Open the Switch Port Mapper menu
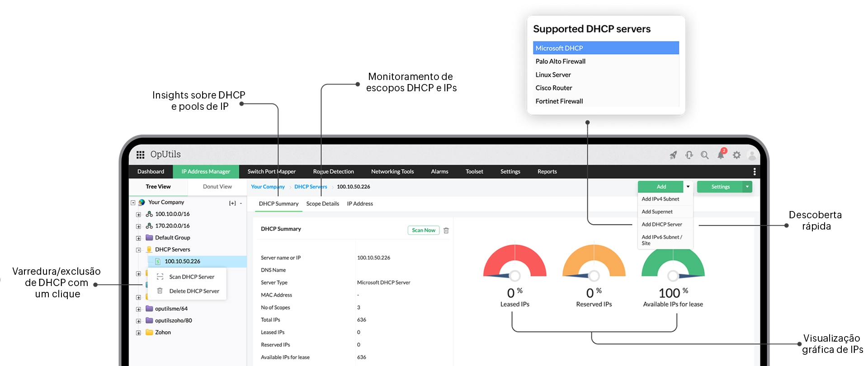 click(x=271, y=172)
